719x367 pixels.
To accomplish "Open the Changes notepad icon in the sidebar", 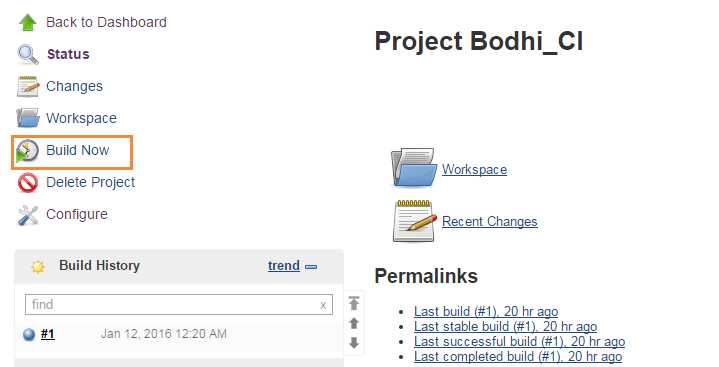I will (x=28, y=86).
